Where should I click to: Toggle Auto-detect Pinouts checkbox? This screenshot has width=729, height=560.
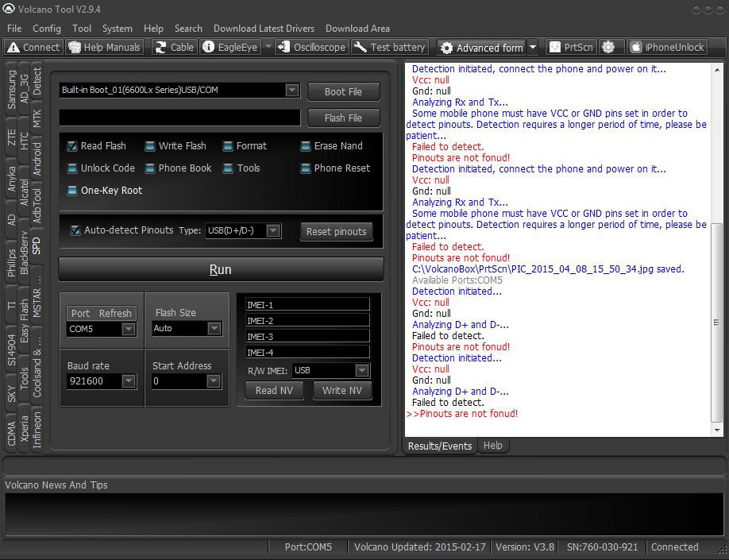[x=75, y=230]
